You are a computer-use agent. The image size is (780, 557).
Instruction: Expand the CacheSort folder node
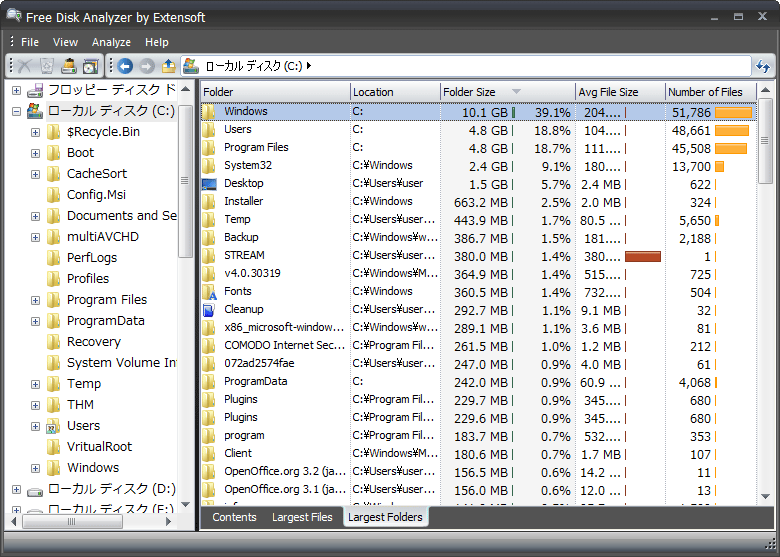pos(35,174)
